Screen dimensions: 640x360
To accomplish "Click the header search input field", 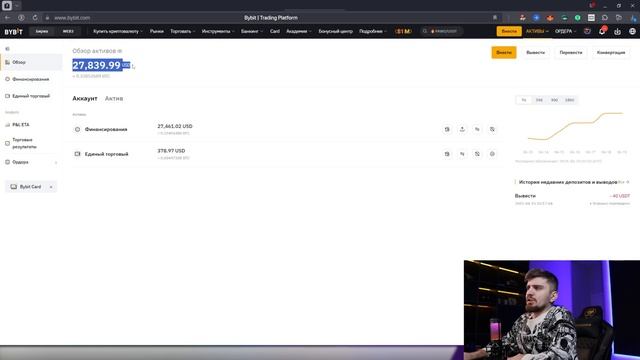I will pos(442,31).
